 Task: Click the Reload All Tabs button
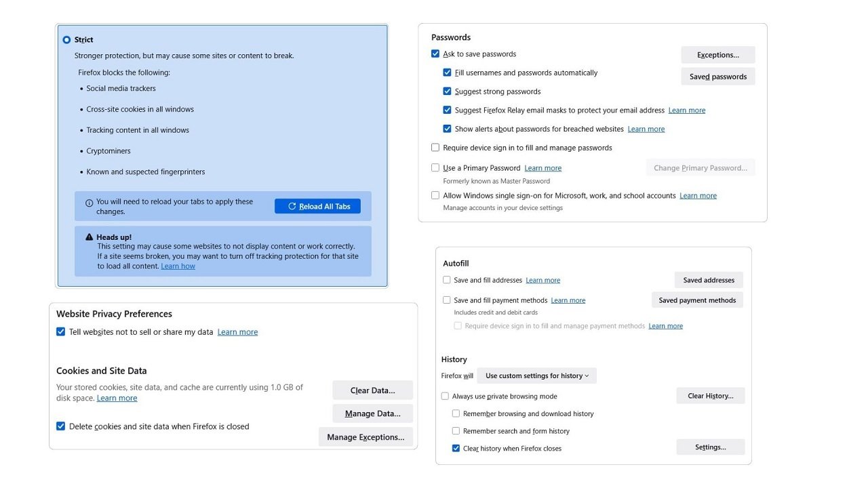tap(317, 206)
